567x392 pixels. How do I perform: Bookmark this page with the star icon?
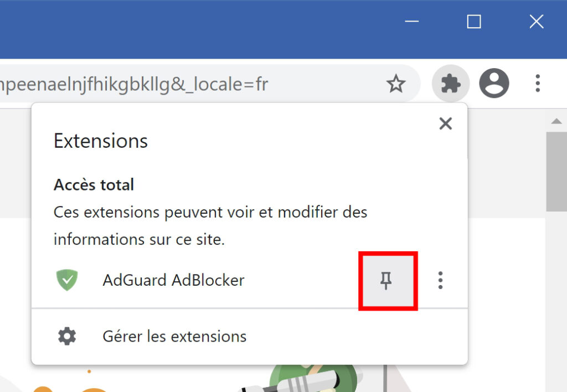pyautogui.click(x=396, y=84)
